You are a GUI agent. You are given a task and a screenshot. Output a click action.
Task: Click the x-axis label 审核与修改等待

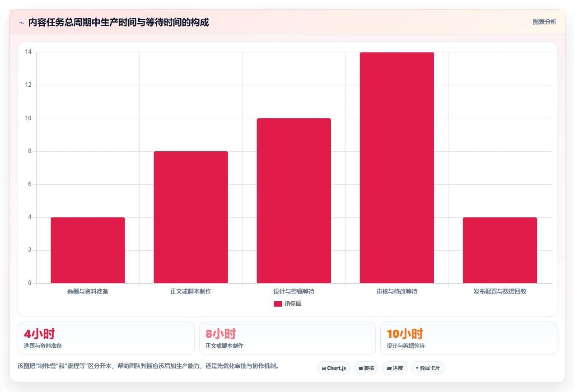pos(397,291)
